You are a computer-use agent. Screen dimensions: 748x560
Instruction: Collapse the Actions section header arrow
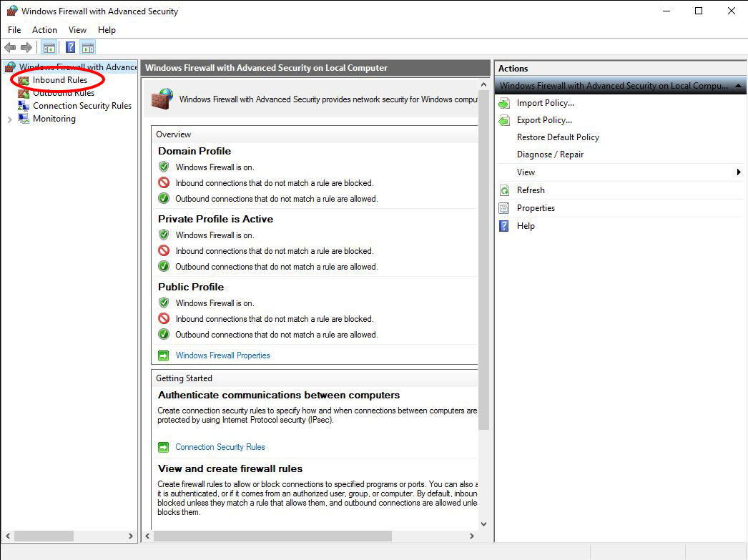pyautogui.click(x=738, y=86)
